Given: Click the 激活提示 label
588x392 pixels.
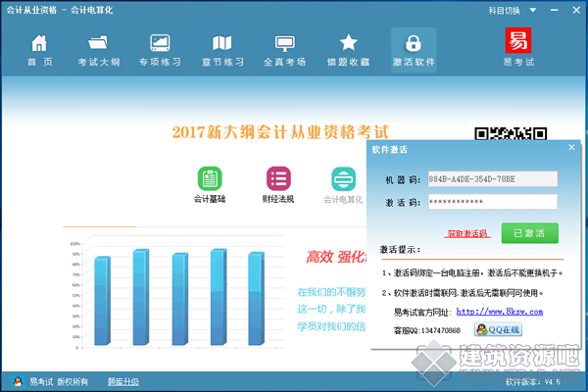Looking at the screenshot, I should click(x=400, y=250).
